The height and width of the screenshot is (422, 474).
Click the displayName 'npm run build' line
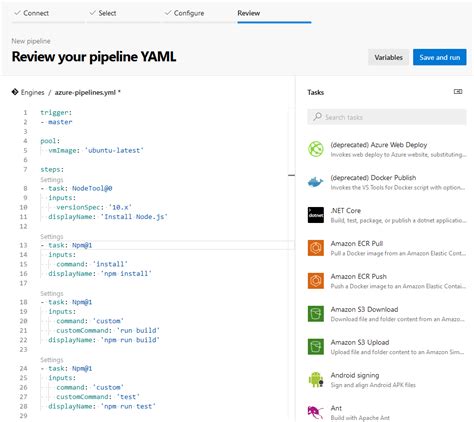pos(104,340)
